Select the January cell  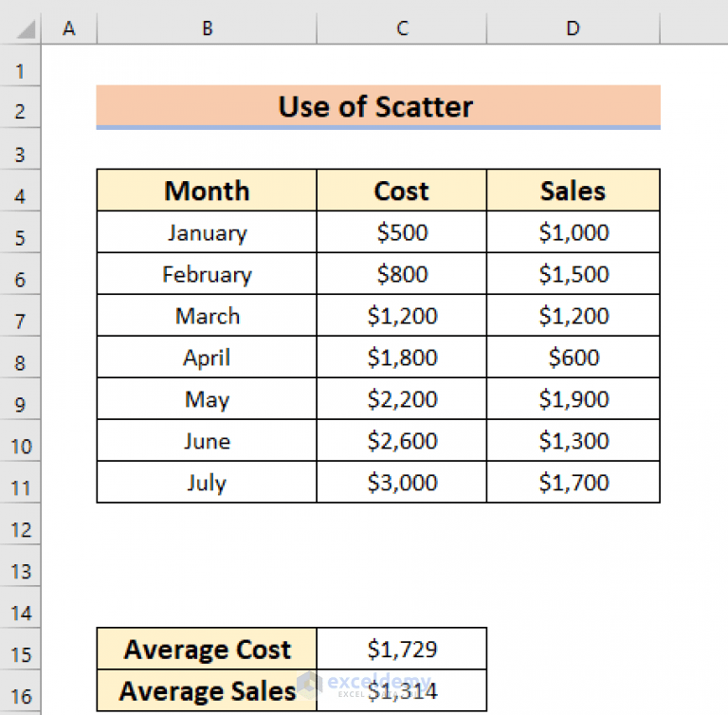[x=207, y=232]
